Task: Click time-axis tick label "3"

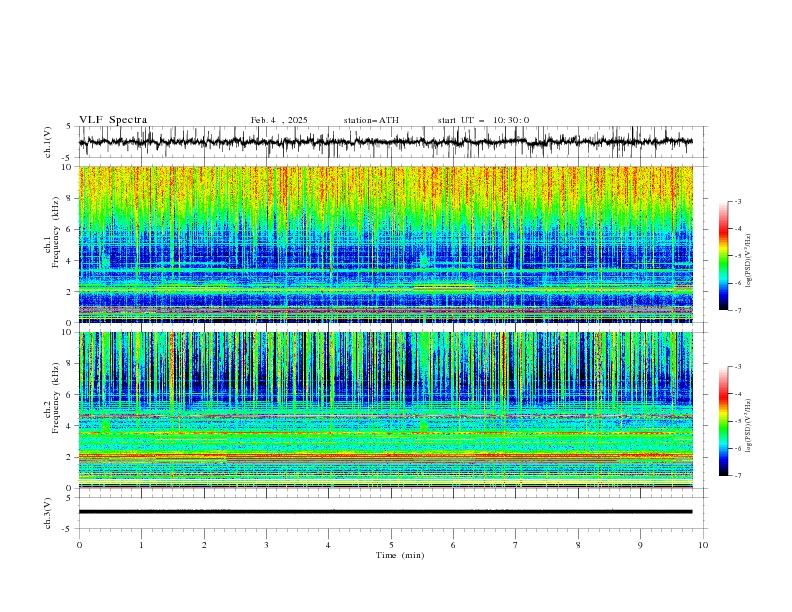Action: (266, 545)
